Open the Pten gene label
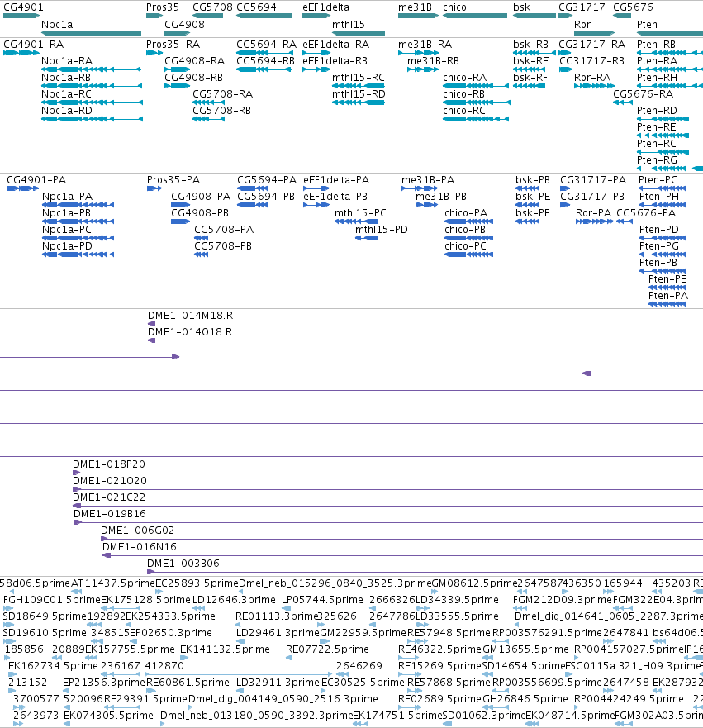 point(647,25)
